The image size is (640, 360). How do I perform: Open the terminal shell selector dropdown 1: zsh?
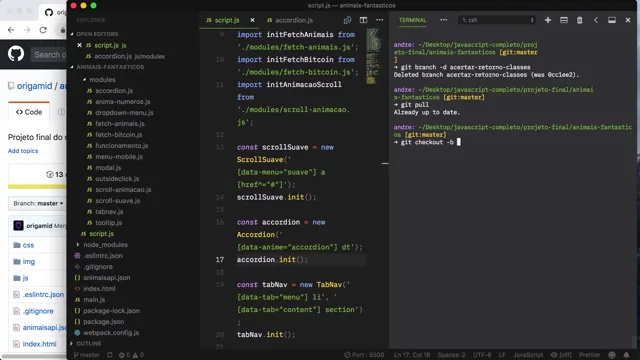[498, 20]
